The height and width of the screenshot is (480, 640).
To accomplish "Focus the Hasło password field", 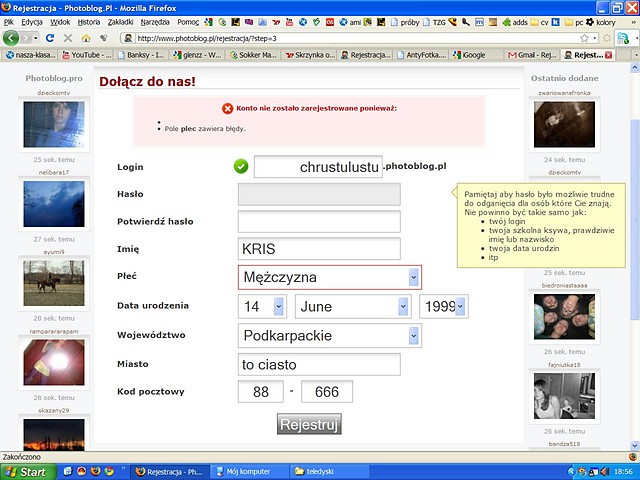I will [319, 194].
